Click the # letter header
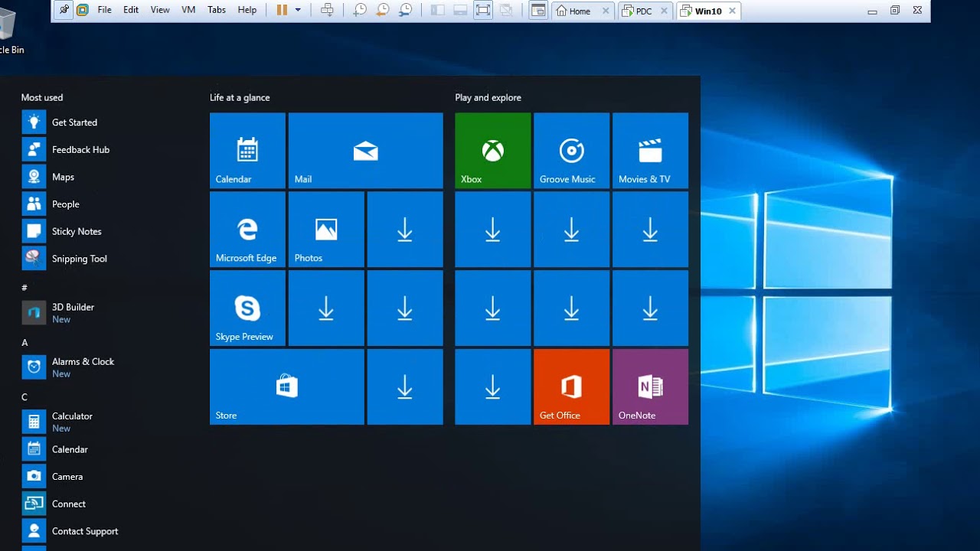980x551 pixels. [24, 288]
